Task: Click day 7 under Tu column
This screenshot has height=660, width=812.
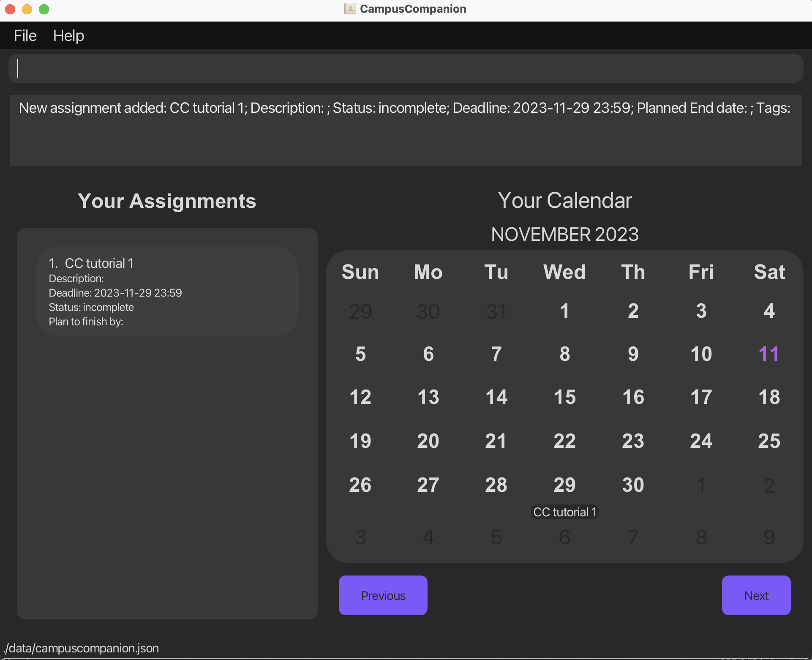Action: [x=496, y=354]
